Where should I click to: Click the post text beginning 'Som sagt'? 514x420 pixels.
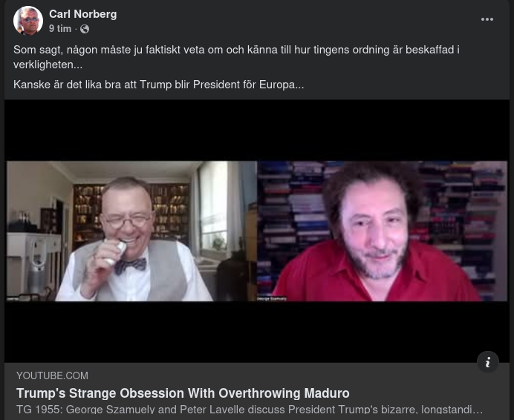pos(236,57)
